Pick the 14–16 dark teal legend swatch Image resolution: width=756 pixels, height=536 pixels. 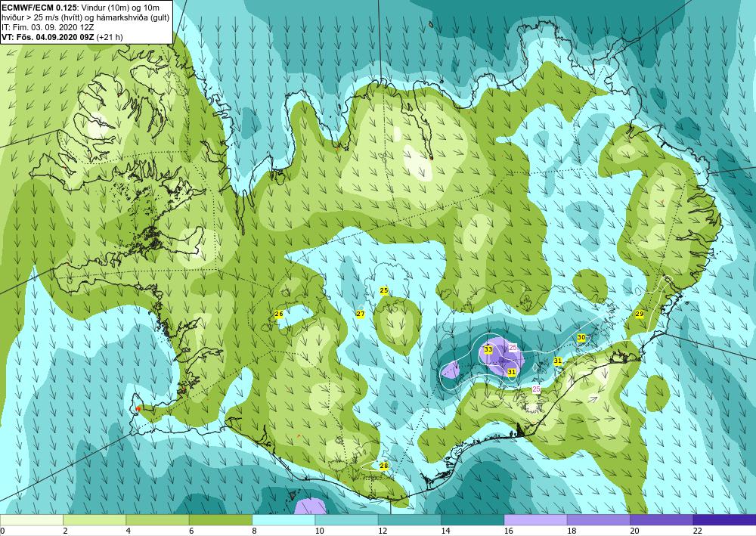click(x=472, y=519)
